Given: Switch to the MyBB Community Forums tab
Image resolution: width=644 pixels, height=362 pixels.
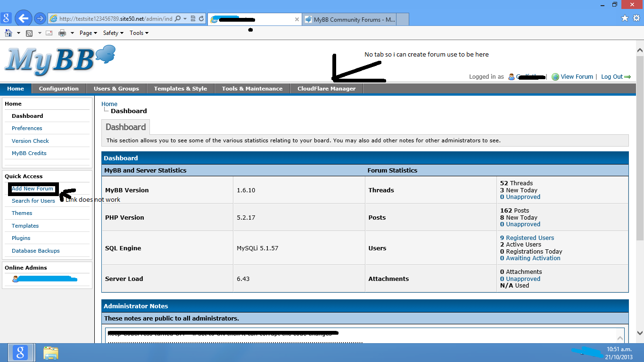Looking at the screenshot, I should pos(349,19).
